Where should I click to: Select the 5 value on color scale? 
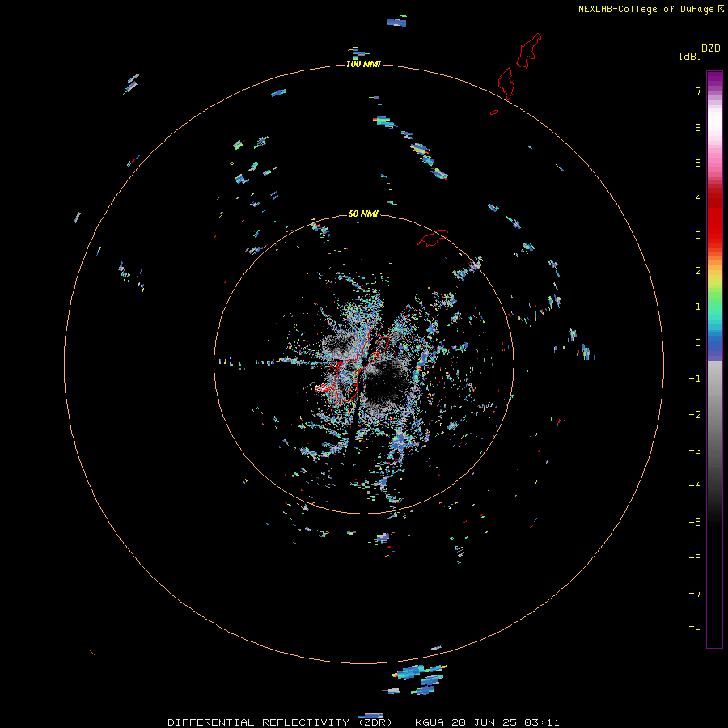click(698, 163)
